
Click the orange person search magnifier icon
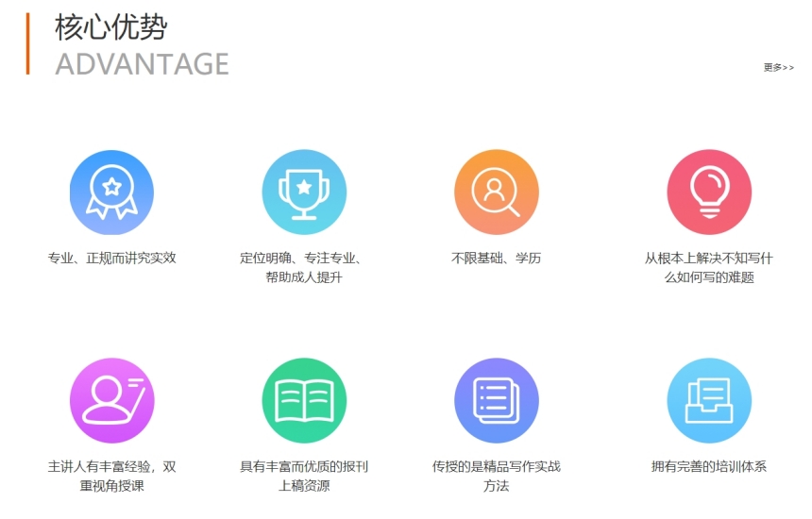[x=497, y=193]
